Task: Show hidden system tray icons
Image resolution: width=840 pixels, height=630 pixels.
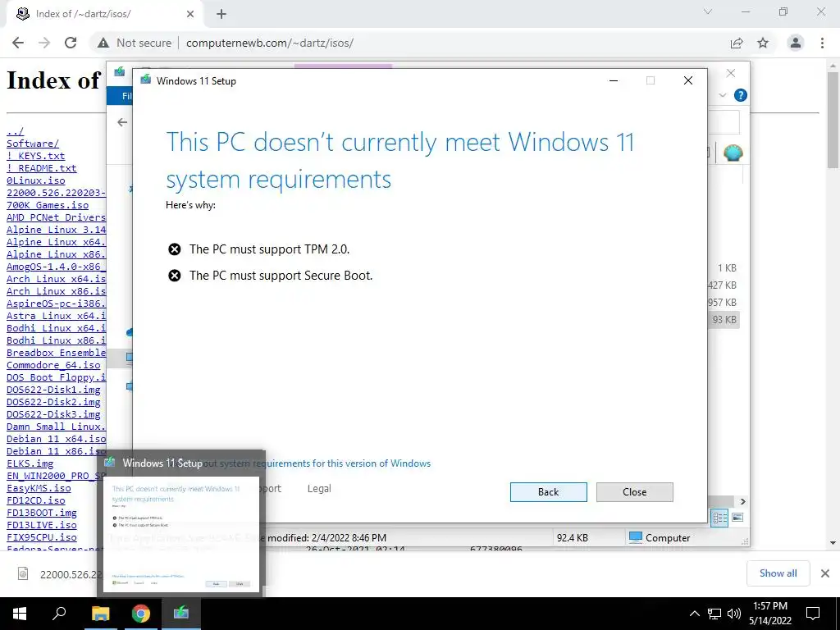Action: 694,614
